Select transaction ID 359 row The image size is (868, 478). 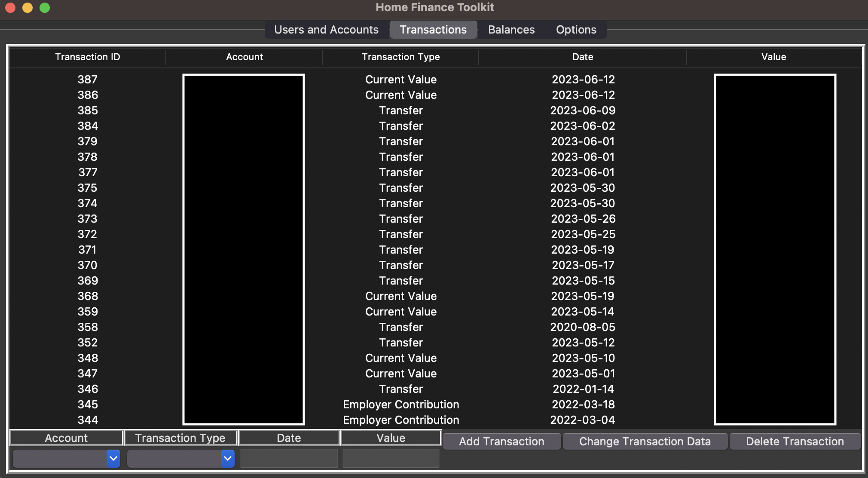(x=435, y=312)
